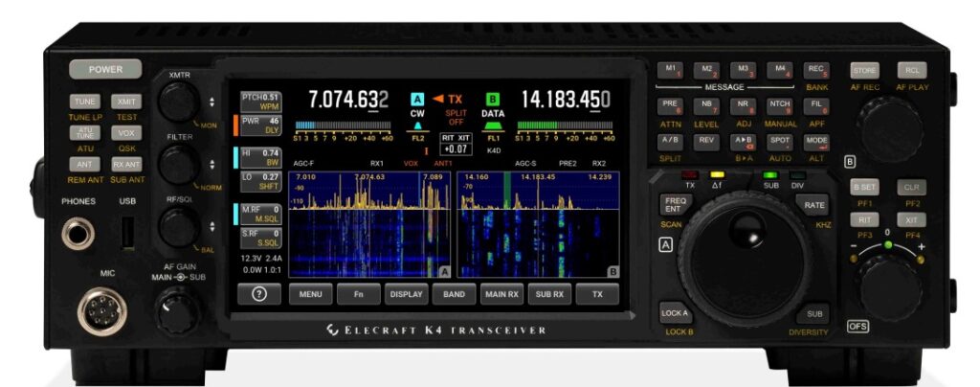This screenshot has height=387, width=980.
Task: Toggle the NTCH notch button
Action: 779,105
